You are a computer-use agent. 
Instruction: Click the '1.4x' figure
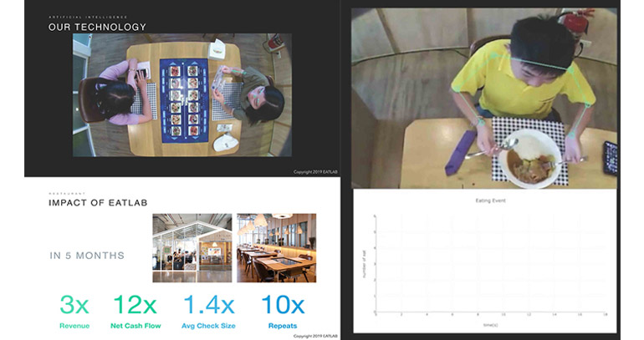pyautogui.click(x=208, y=305)
